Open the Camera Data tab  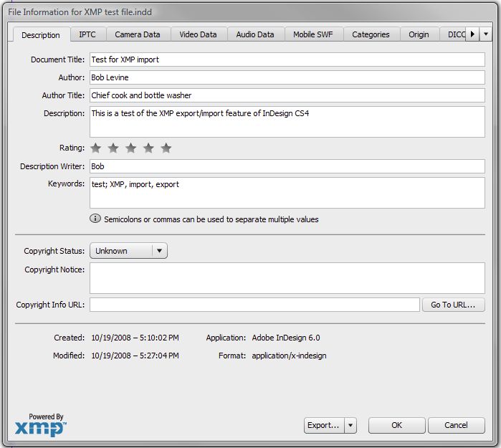click(x=138, y=34)
